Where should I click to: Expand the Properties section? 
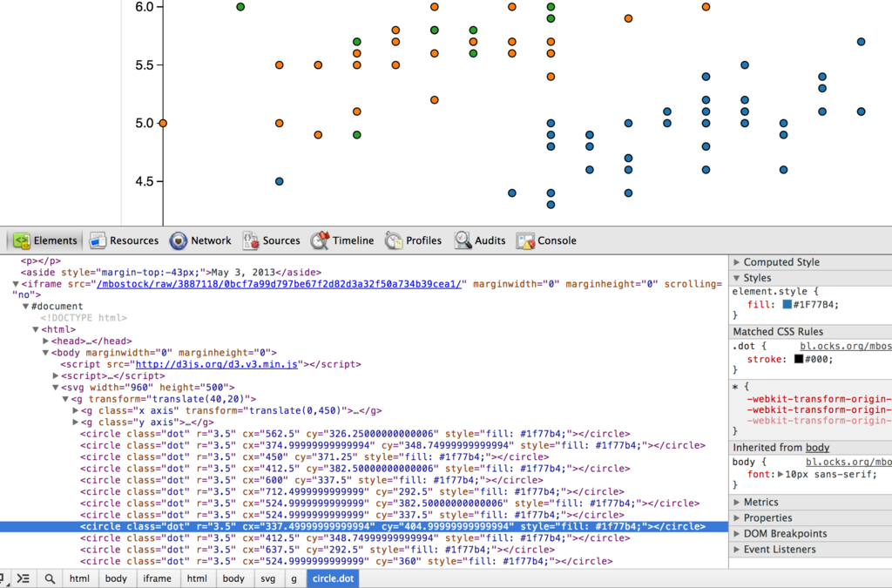737,518
